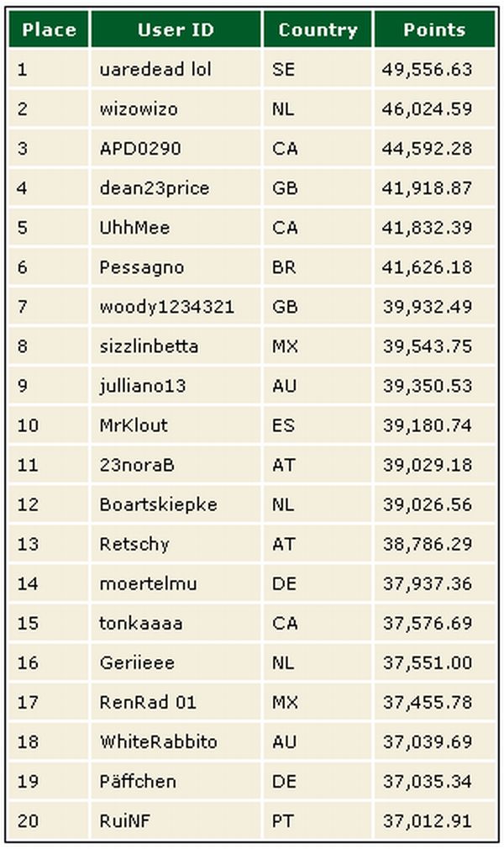Click Boartskiepke user ID
504x849 pixels.
point(158,504)
